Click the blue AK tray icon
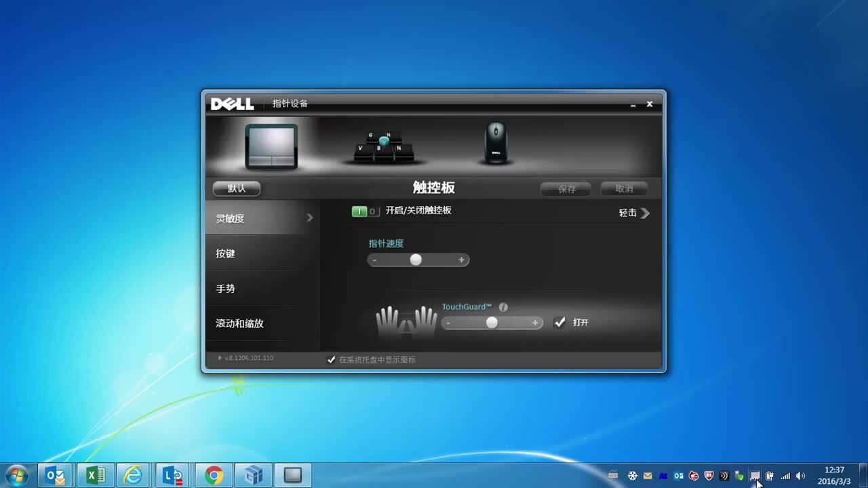This screenshot has width=868, height=488. (663, 476)
